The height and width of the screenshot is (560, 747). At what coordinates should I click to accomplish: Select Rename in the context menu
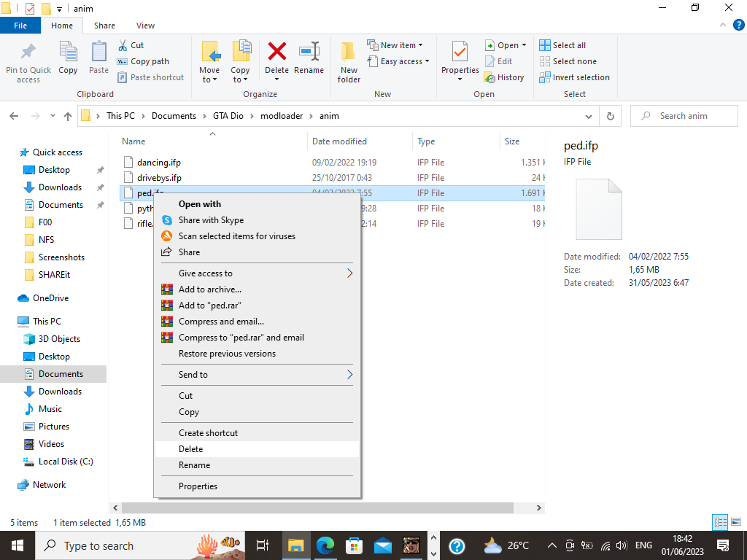(x=258, y=465)
